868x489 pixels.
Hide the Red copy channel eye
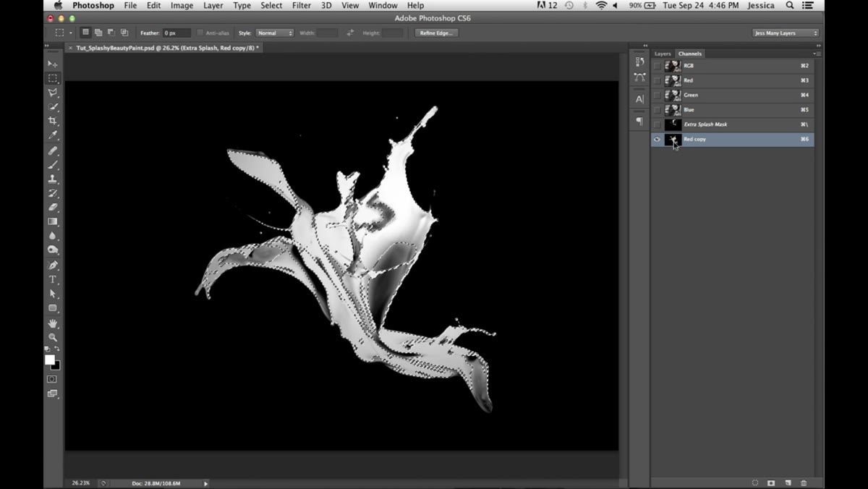[657, 139]
